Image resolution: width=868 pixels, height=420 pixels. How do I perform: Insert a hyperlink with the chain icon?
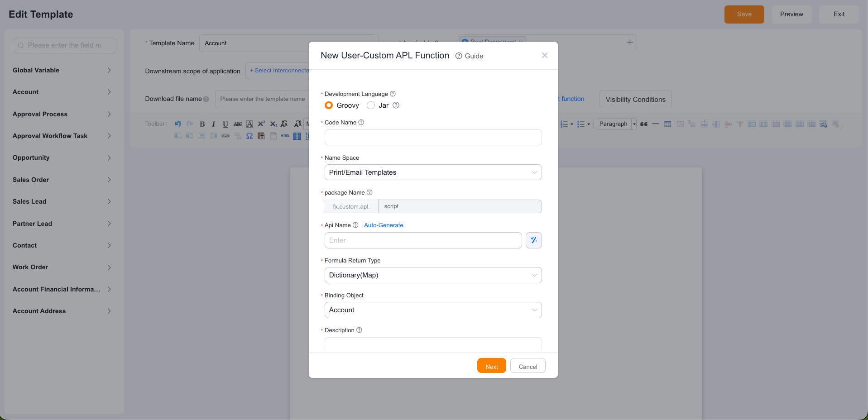point(225,136)
